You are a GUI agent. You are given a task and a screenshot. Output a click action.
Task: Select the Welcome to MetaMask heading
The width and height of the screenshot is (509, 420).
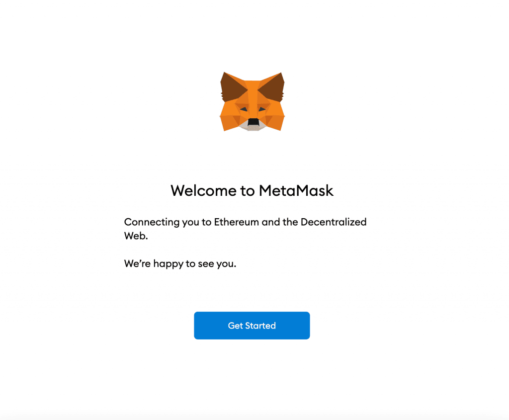click(252, 190)
